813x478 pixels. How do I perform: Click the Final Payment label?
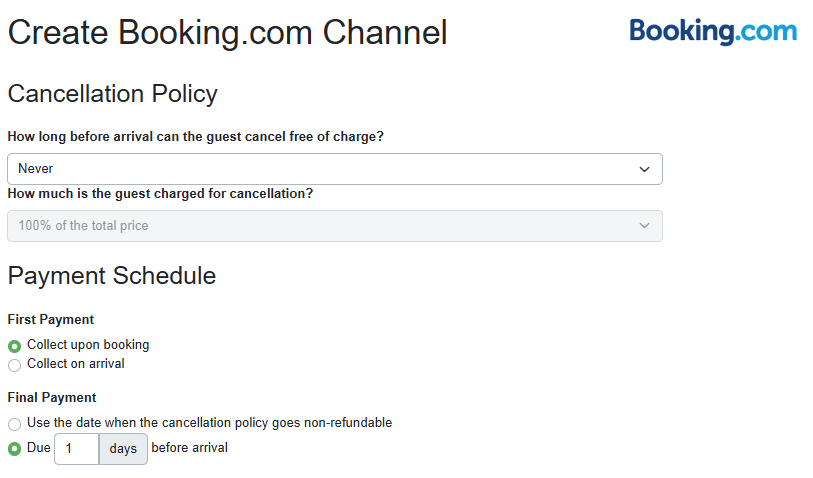[x=52, y=398]
